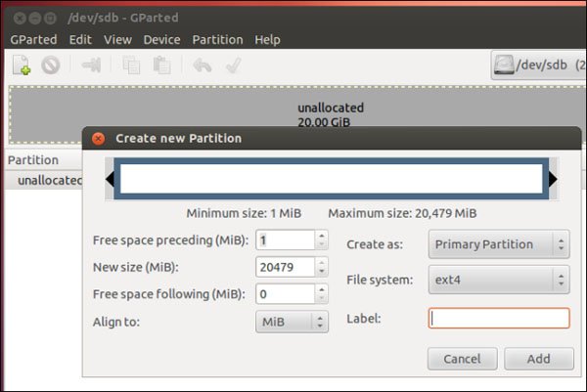This screenshot has height=392, width=587.
Task: Click the Add button
Action: coord(539,359)
